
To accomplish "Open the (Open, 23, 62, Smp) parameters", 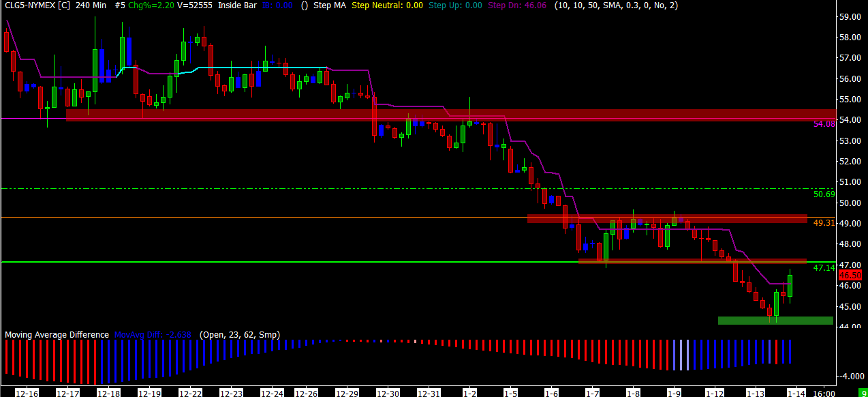I will point(239,335).
